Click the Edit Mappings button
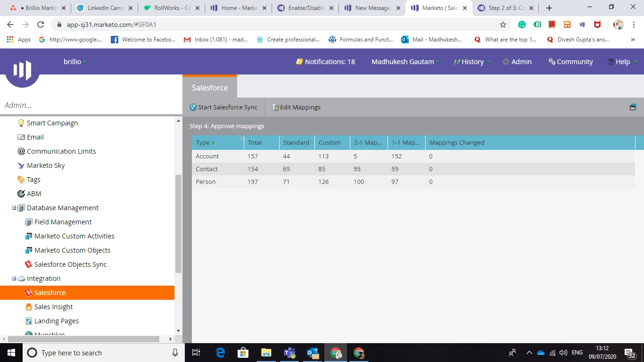The width and height of the screenshot is (644, 362). 297,107
